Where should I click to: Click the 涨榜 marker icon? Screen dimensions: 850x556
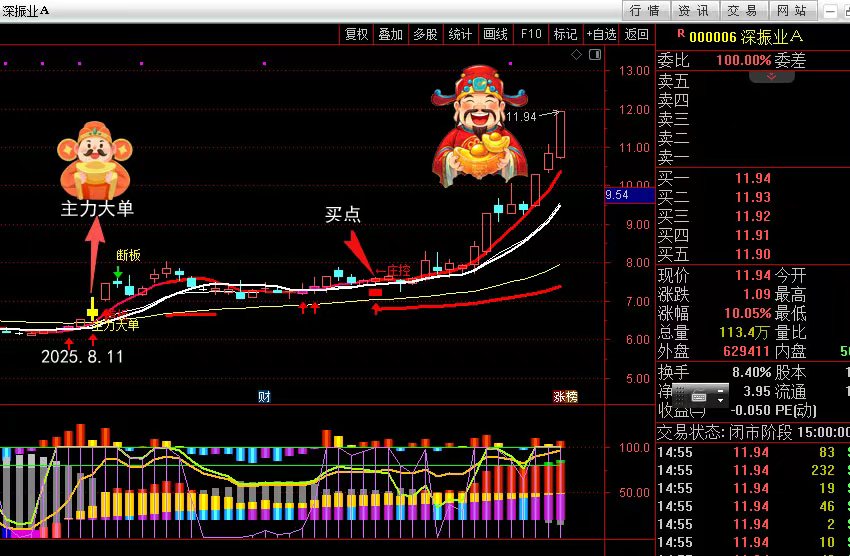click(566, 396)
